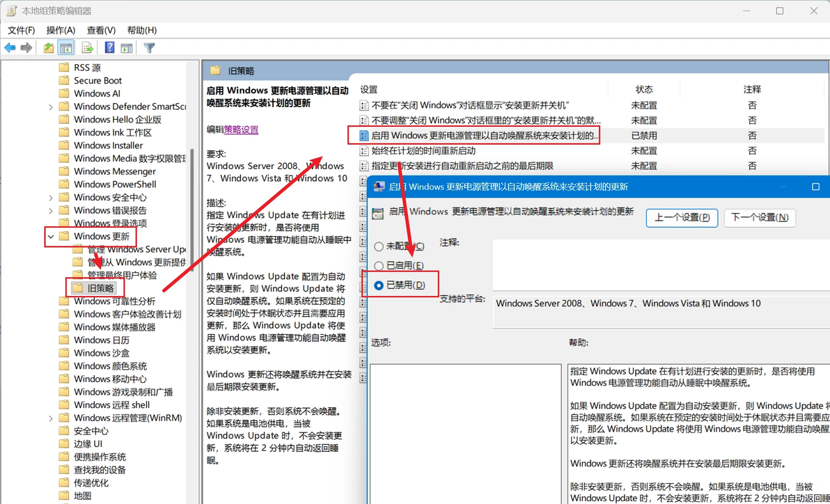Select the 已启用(E) radio button
Image resolution: width=830 pixels, height=504 pixels.
pos(379,266)
